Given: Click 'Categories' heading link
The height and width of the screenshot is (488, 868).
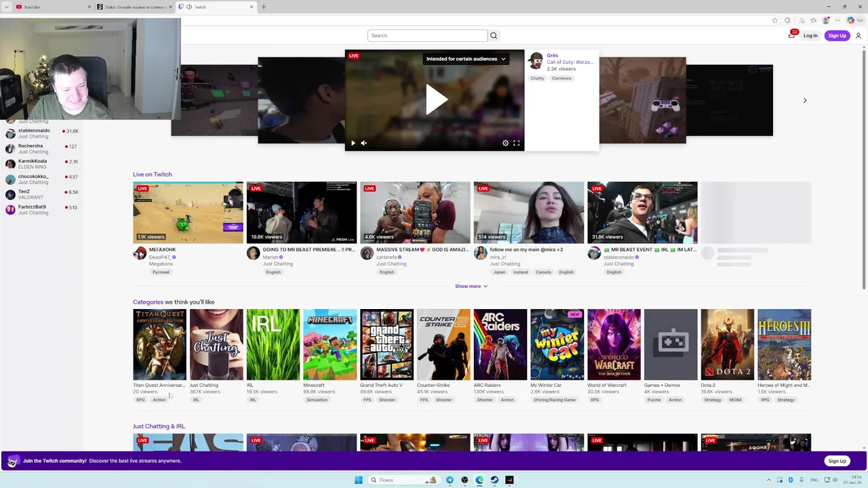Looking at the screenshot, I should click(148, 302).
